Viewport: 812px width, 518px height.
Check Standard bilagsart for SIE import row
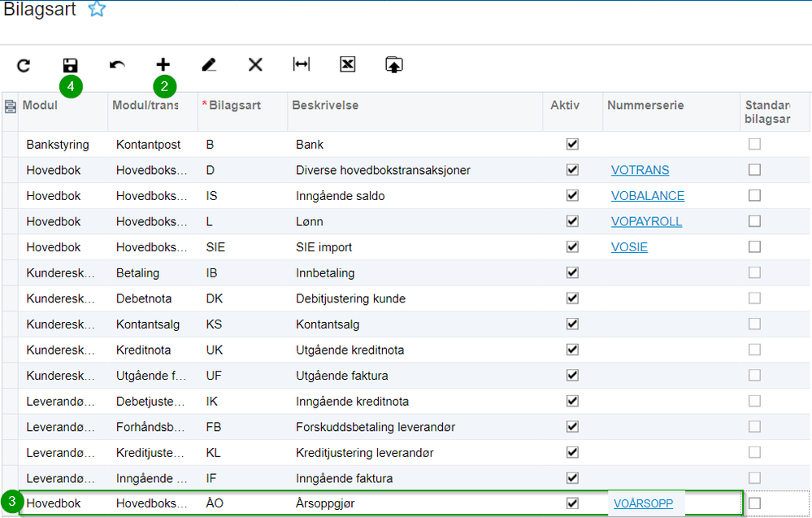click(755, 247)
